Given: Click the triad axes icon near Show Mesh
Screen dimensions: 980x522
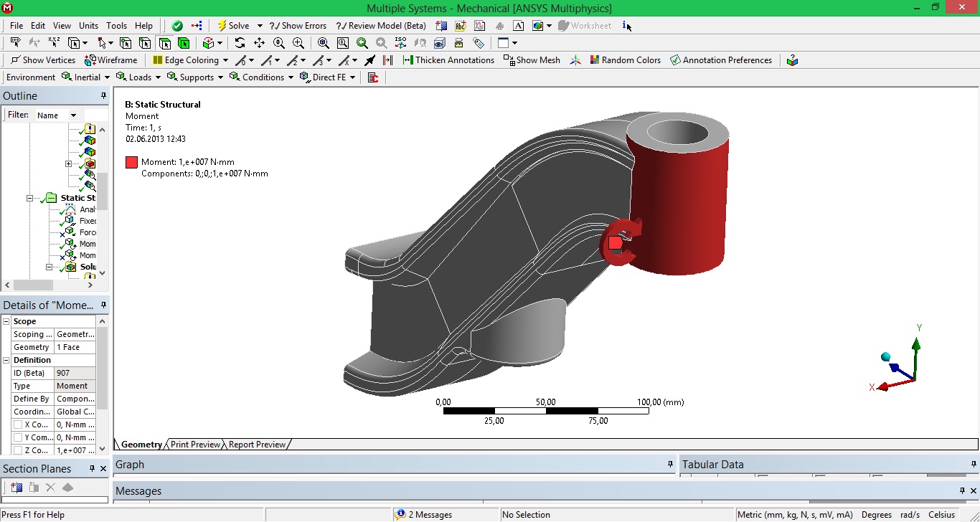Looking at the screenshot, I should 575,60.
